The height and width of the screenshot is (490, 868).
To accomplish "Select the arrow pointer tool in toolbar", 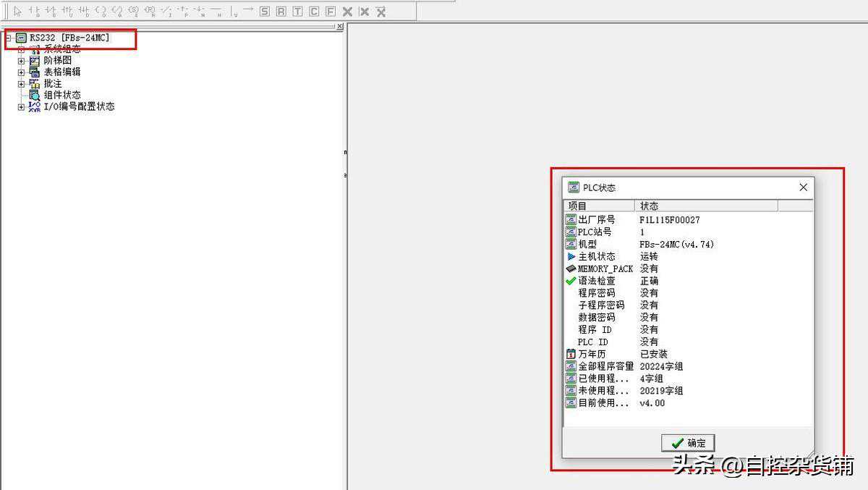I will [17, 12].
